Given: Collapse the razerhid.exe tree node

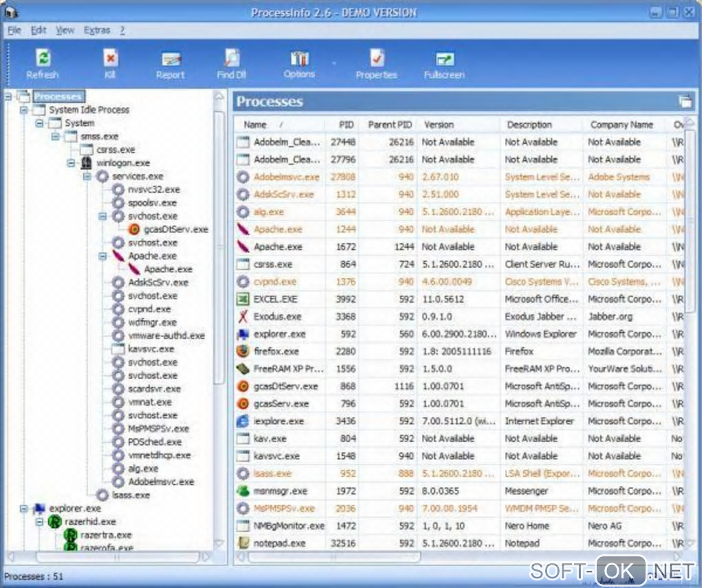Looking at the screenshot, I should pyautogui.click(x=39, y=522).
